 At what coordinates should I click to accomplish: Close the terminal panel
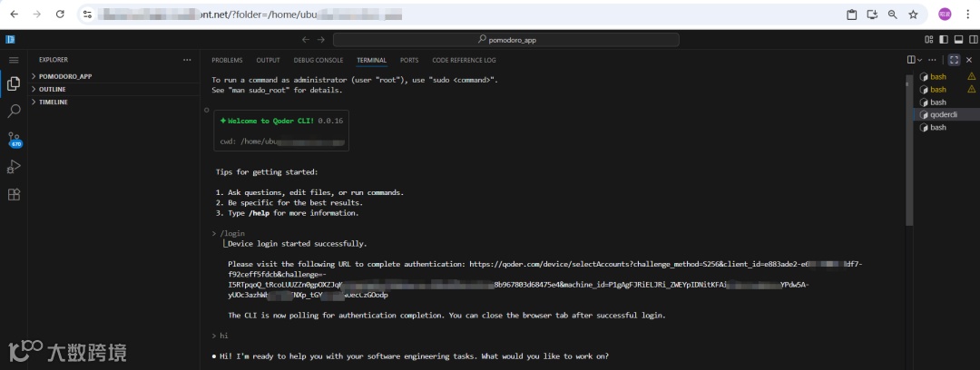point(969,60)
